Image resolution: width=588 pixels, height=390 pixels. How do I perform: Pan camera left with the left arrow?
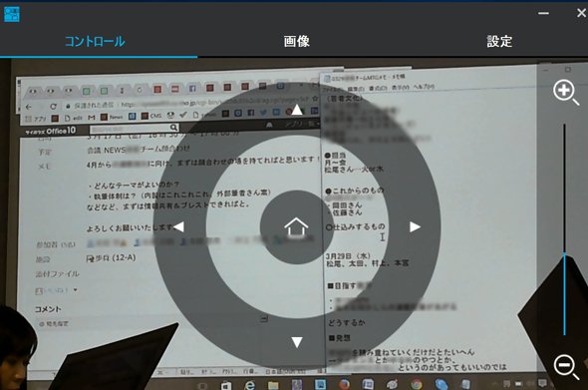click(178, 226)
